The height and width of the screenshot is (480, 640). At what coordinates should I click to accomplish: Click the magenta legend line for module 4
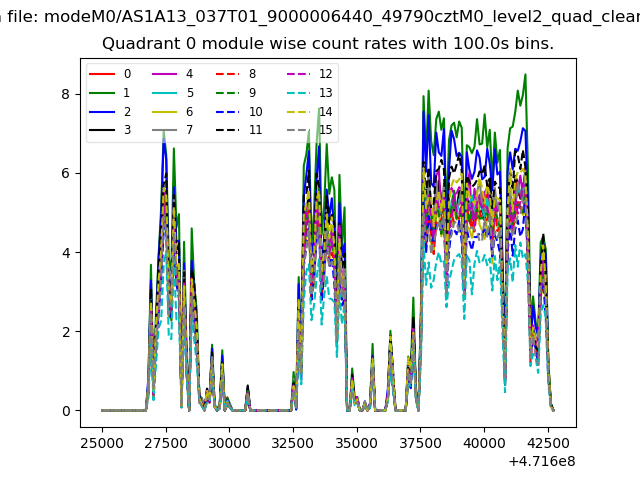pyautogui.click(x=164, y=74)
